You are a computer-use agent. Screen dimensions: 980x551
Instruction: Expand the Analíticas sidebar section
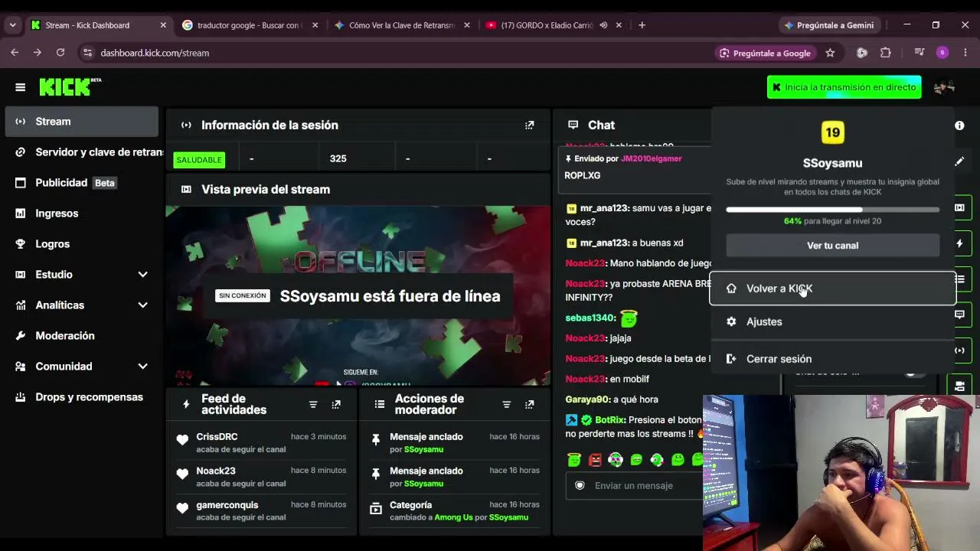(x=142, y=305)
